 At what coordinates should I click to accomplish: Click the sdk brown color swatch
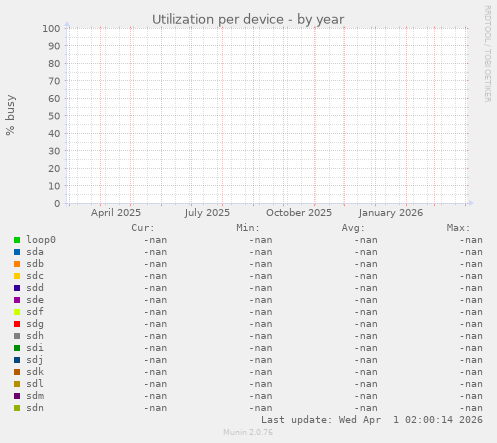coord(17,372)
